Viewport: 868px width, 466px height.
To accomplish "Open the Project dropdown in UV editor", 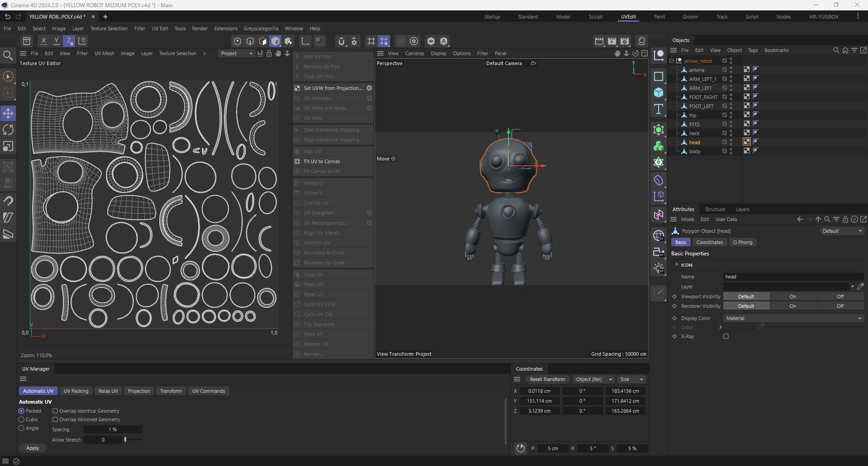I will (x=237, y=53).
